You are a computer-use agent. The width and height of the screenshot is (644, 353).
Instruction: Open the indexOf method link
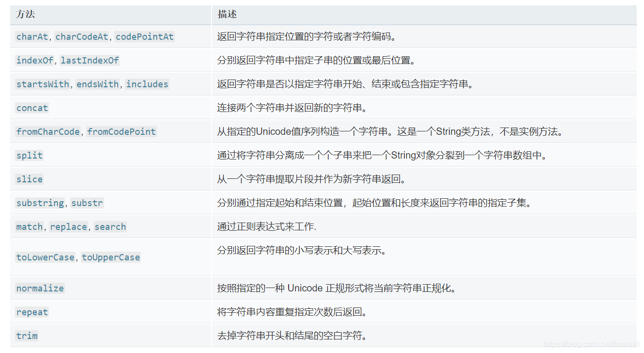coord(35,61)
